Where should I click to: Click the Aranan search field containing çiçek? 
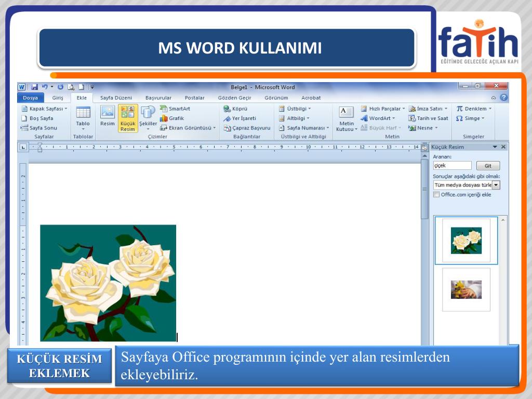453,166
